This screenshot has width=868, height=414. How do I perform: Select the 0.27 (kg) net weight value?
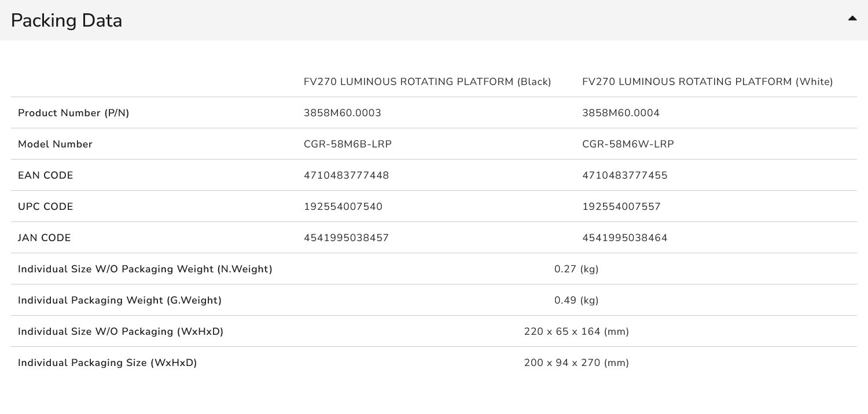576,269
